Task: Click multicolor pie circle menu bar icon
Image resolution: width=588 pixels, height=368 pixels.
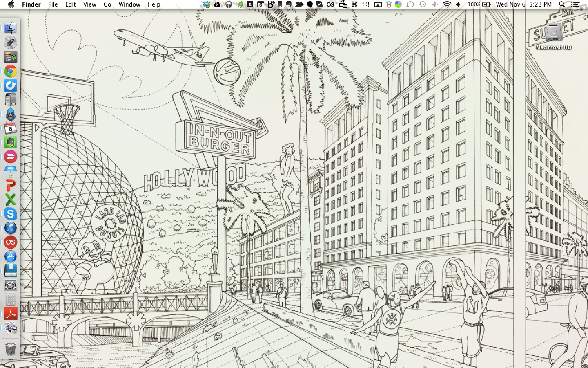Action: 398,4
